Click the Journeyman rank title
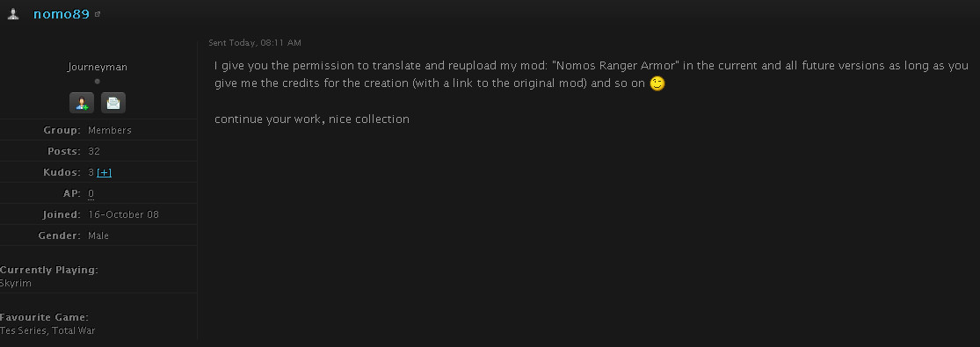Image resolution: width=980 pixels, height=347 pixels. pyautogui.click(x=98, y=67)
